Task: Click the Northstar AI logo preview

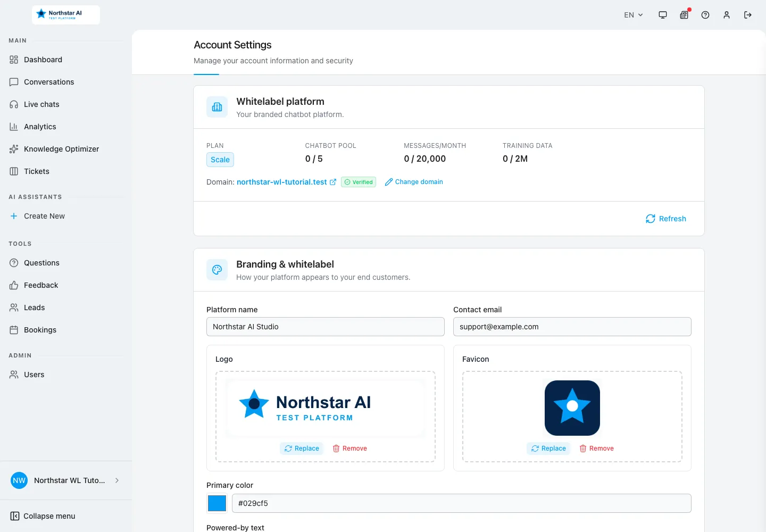Action: click(326, 408)
